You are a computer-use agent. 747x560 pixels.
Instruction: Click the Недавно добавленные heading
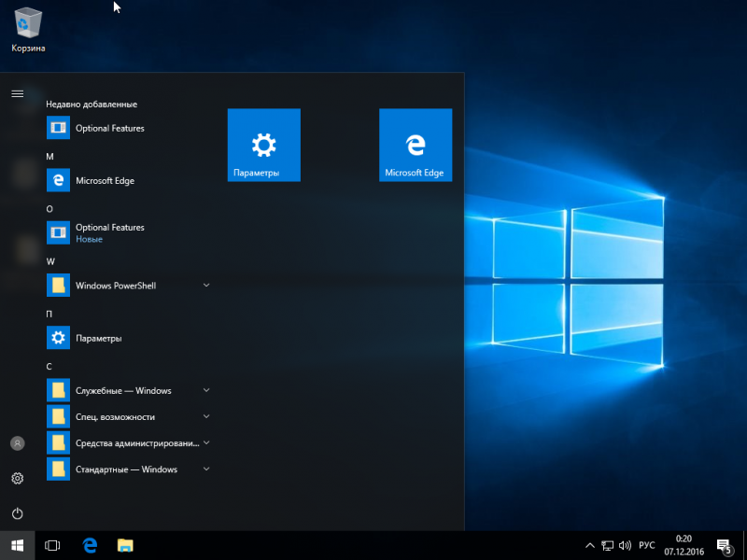tap(92, 105)
